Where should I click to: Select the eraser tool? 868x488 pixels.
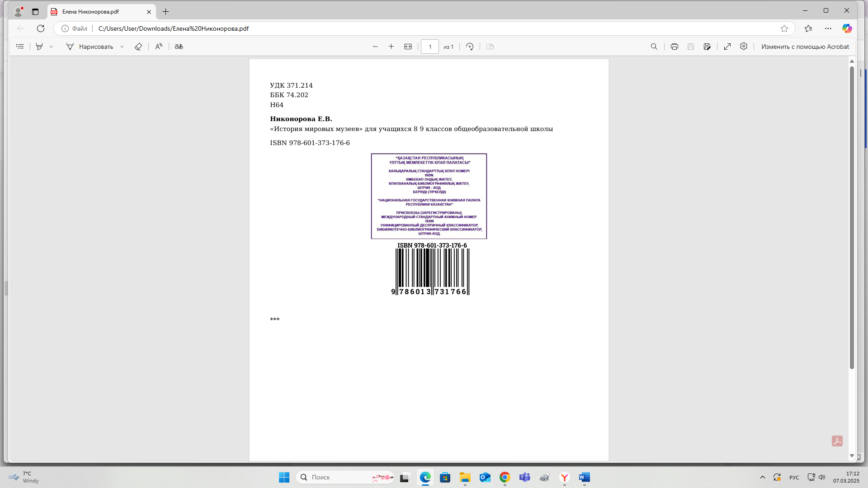pyautogui.click(x=138, y=47)
